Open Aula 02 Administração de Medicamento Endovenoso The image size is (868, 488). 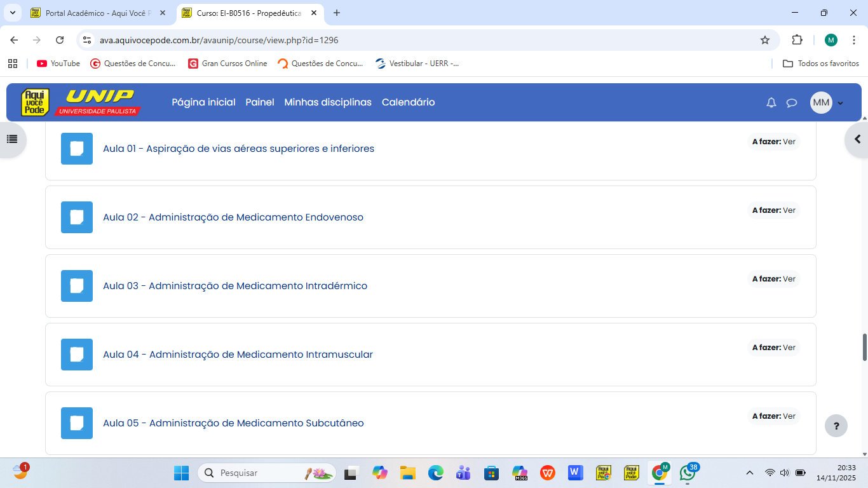(233, 217)
